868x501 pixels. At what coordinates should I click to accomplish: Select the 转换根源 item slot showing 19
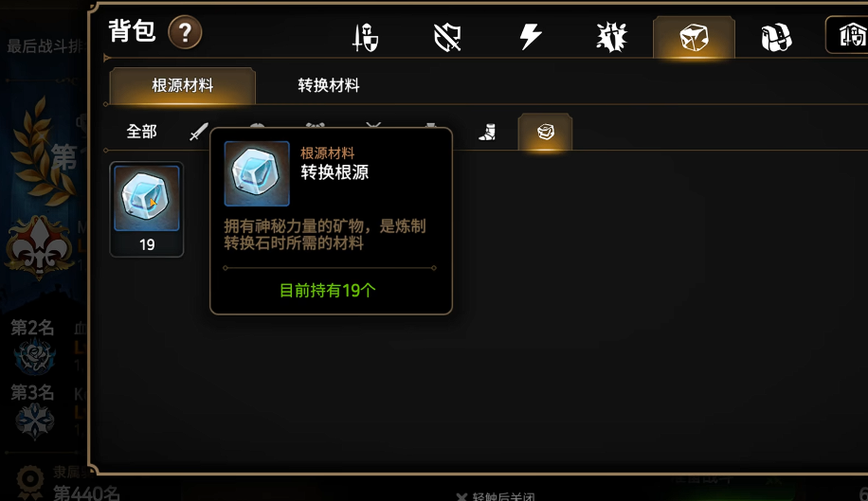[x=147, y=209]
